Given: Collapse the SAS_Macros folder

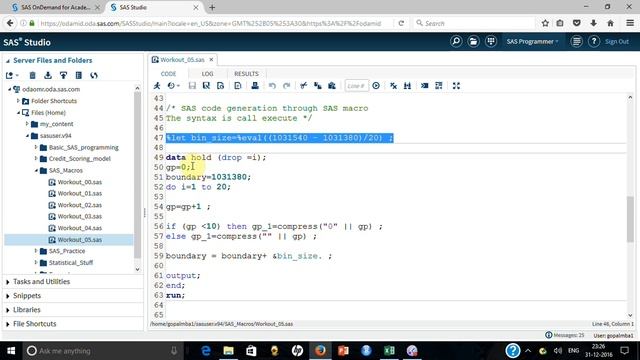Looking at the screenshot, I should coord(36,170).
